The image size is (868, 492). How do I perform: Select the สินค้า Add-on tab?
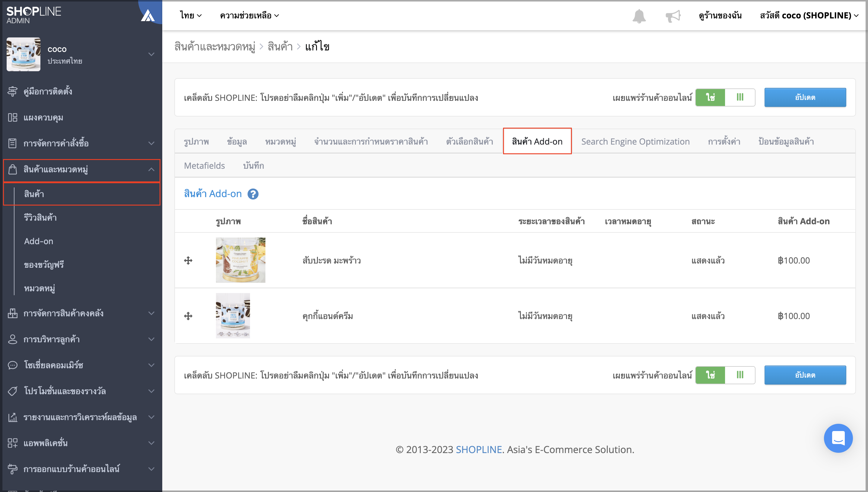[x=537, y=141]
